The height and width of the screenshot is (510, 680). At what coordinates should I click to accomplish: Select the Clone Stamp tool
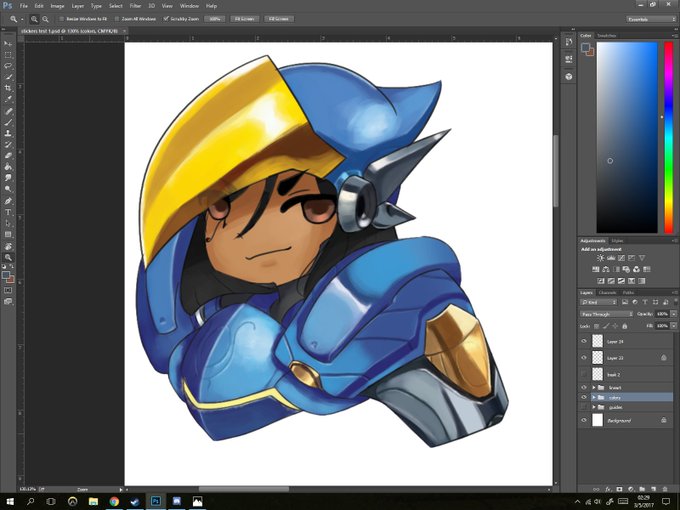[x=8, y=134]
